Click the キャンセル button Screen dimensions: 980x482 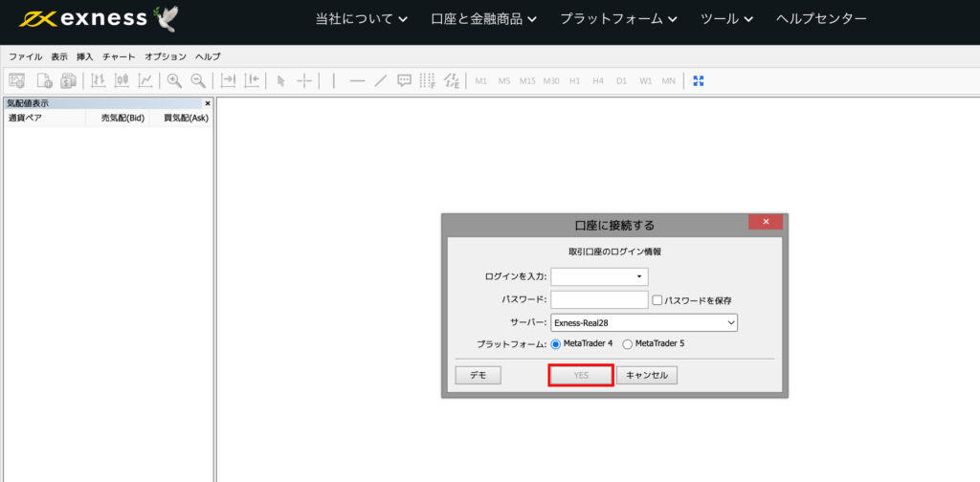[x=647, y=375]
